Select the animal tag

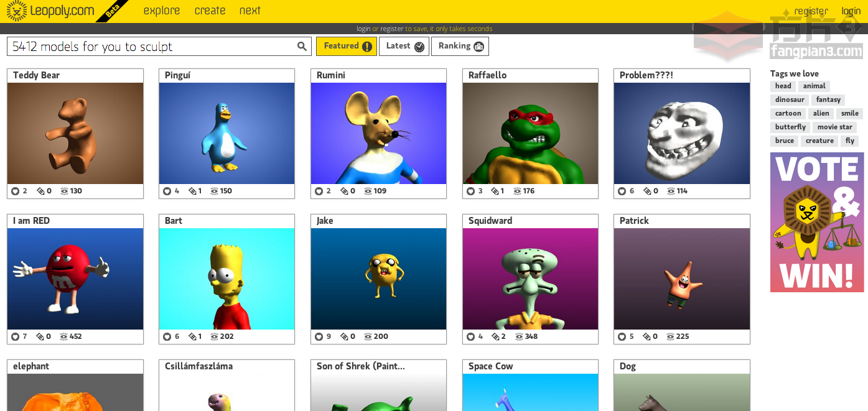814,86
